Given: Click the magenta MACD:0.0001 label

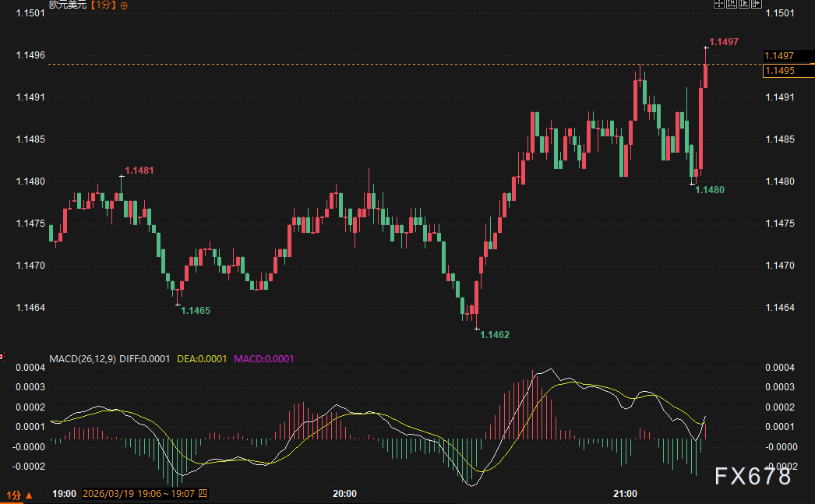Looking at the screenshot, I should coord(263,358).
